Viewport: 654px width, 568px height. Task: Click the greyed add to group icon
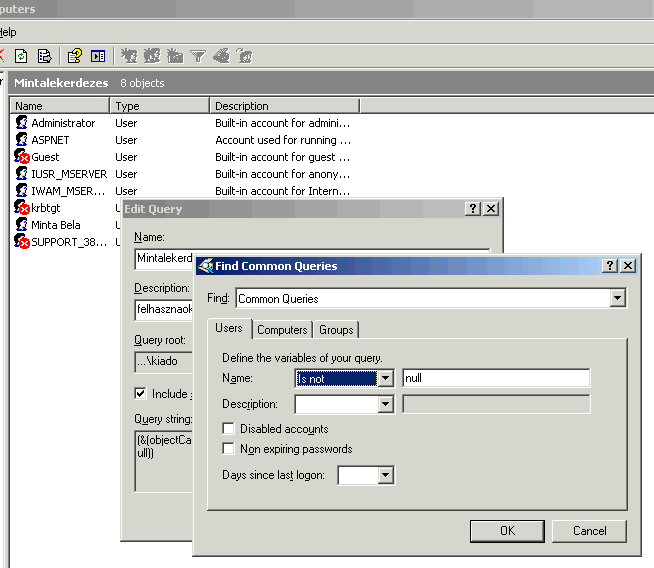[244, 56]
